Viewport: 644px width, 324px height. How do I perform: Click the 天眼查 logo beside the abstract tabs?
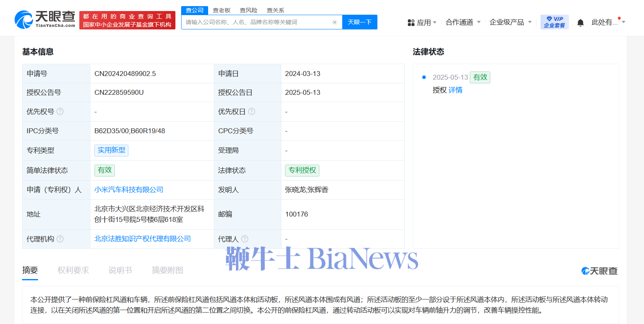point(599,270)
